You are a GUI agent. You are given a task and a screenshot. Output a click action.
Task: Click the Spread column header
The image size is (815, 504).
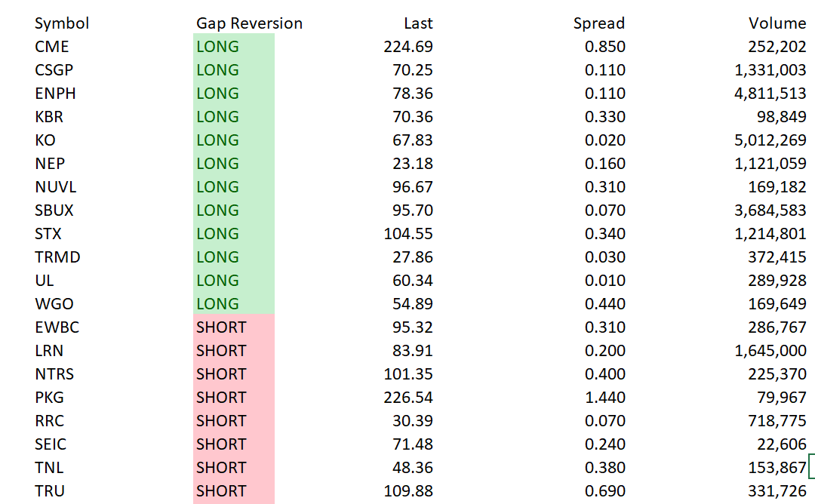click(x=598, y=23)
